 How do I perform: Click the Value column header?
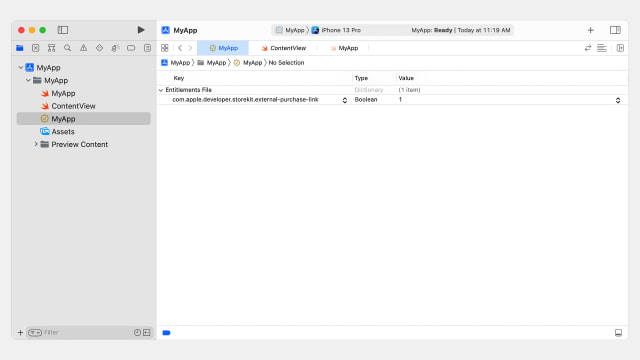coord(406,78)
